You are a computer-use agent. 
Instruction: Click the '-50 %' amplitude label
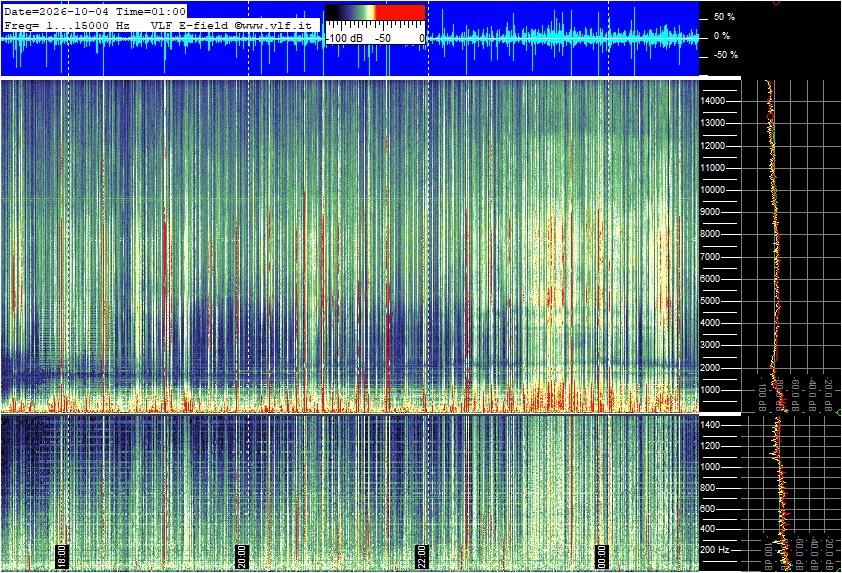(x=725, y=55)
